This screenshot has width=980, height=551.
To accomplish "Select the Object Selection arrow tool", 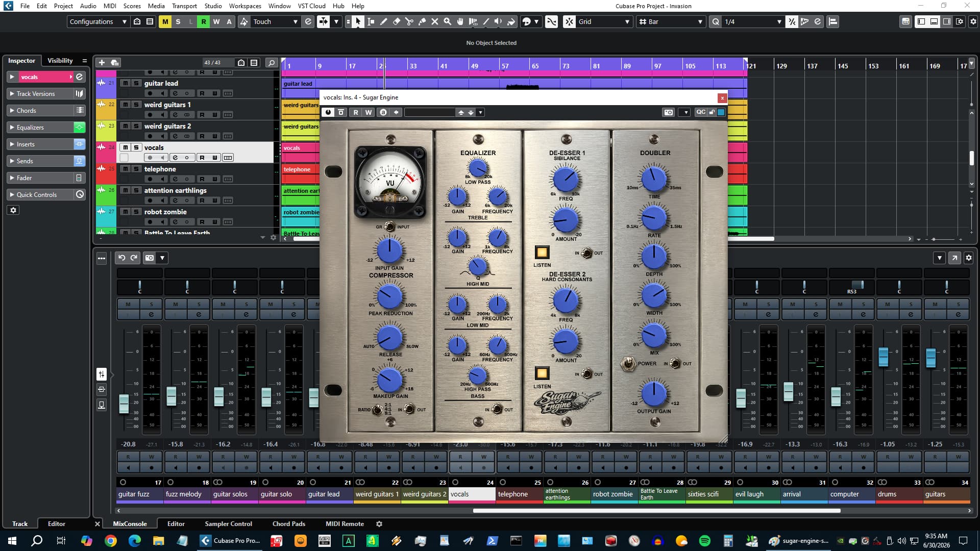I will click(x=358, y=21).
